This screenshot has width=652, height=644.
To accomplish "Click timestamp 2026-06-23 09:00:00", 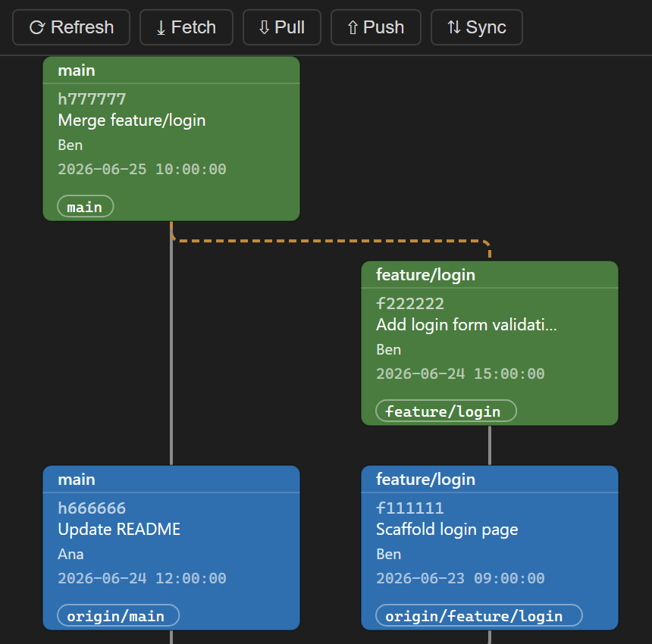I will (460, 578).
